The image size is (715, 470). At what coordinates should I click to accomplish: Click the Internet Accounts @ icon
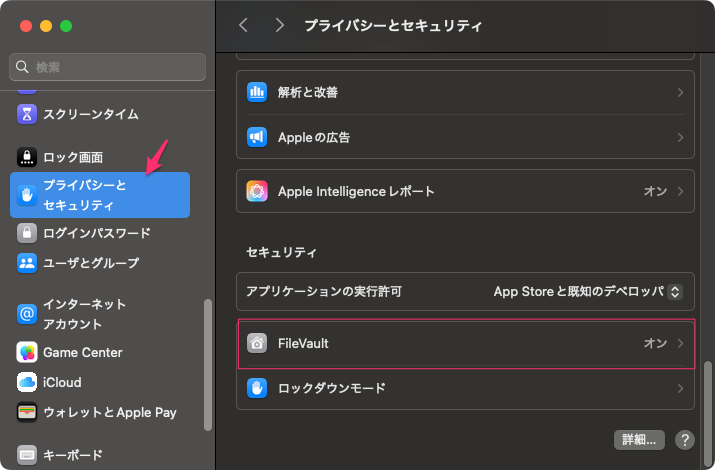click(27, 314)
